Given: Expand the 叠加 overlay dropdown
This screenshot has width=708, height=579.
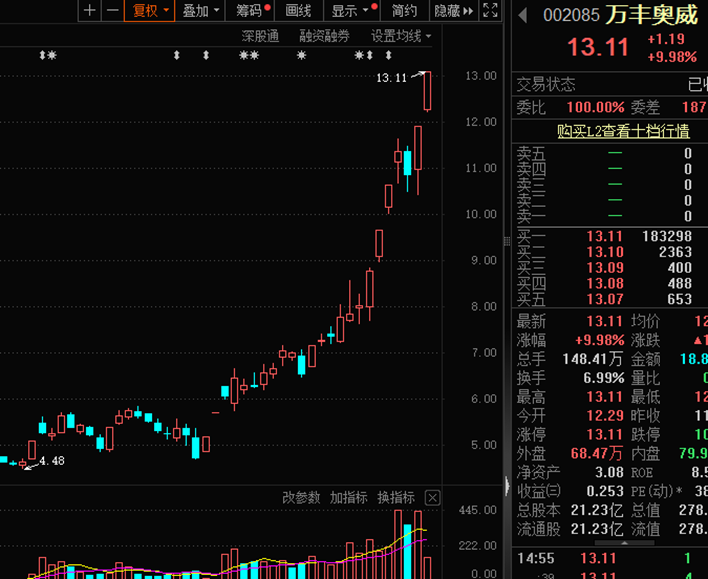Looking at the screenshot, I should (x=201, y=11).
